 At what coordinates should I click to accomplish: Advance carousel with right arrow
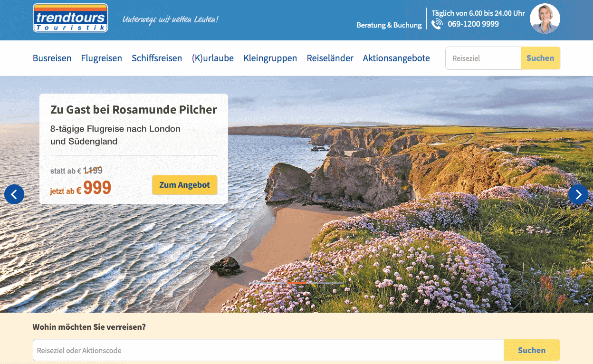pos(578,194)
